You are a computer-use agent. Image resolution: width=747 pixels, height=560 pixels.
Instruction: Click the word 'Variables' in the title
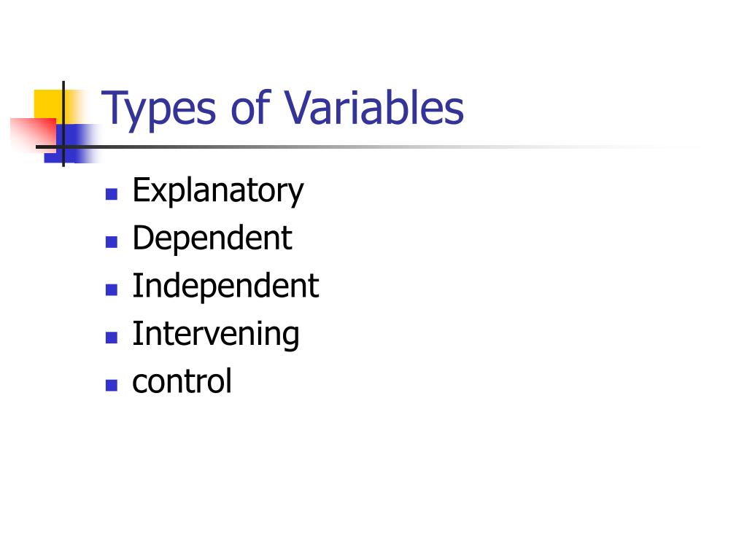pyautogui.click(x=374, y=108)
